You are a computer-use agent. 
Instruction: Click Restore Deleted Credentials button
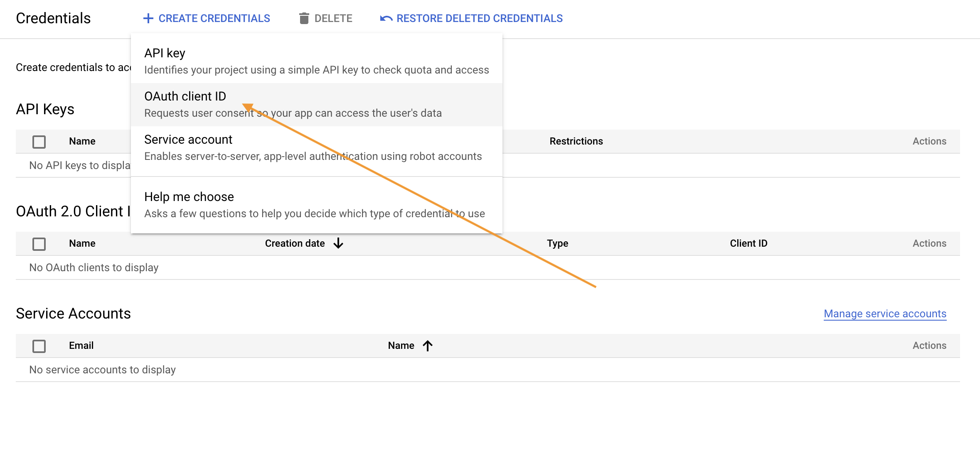(x=479, y=18)
